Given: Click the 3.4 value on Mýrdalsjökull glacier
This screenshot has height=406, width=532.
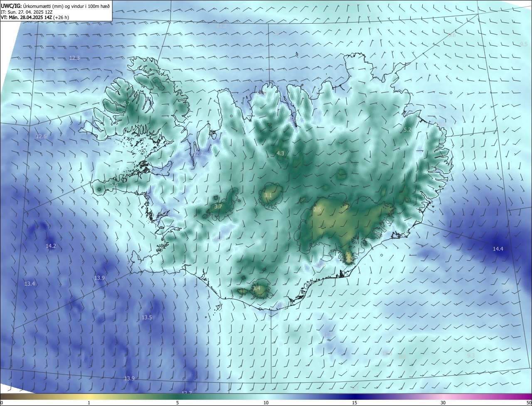Looking at the screenshot, I should [x=256, y=288].
